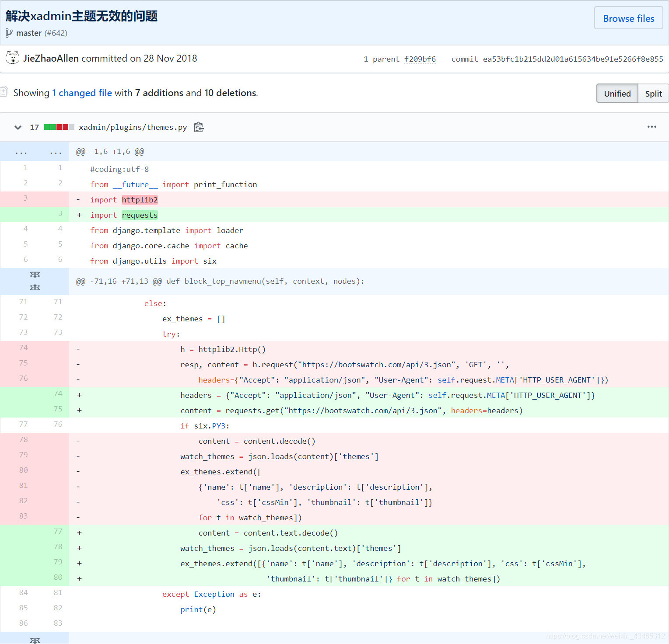Viewport: 669px width, 644px height.
Task: Click the block_top_navmenu hunk header text
Action: 220,281
